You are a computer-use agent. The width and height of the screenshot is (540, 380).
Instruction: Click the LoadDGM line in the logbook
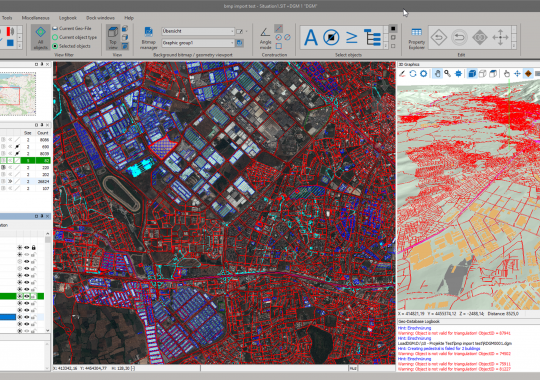point(455,343)
